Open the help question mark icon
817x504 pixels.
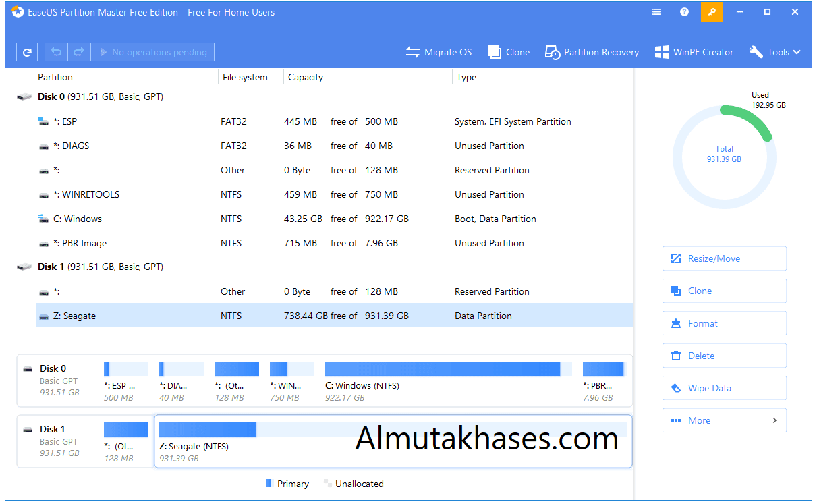click(684, 12)
